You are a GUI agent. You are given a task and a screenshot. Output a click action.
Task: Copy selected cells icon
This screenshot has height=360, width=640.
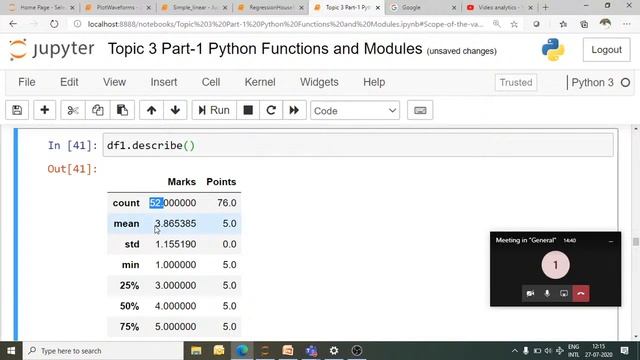tap(98, 110)
